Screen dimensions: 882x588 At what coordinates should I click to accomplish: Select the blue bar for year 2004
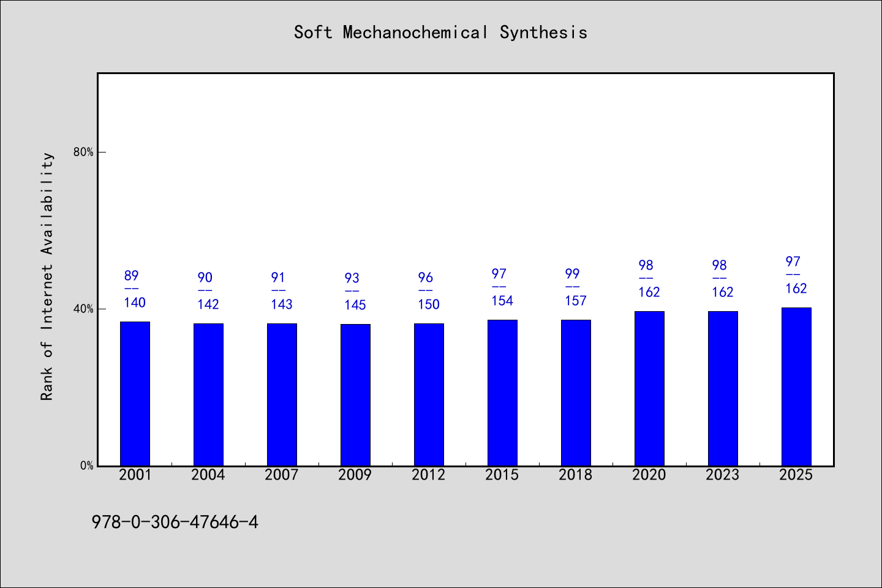(208, 394)
